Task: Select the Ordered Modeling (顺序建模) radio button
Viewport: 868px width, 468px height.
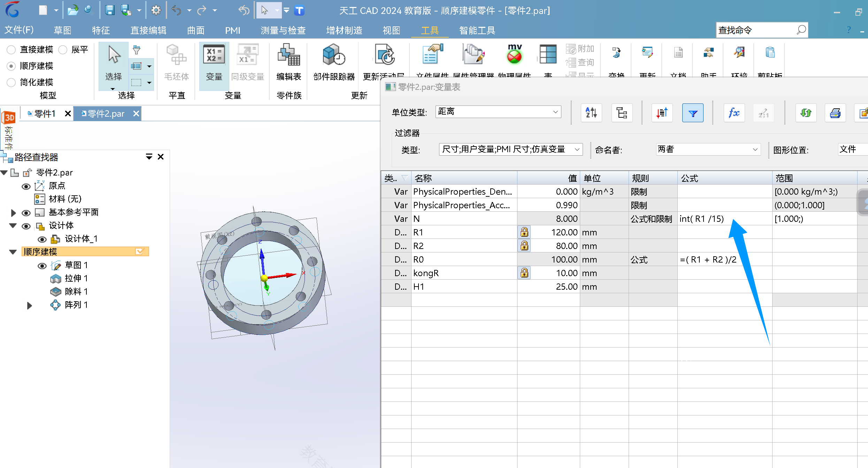Action: click(11, 66)
